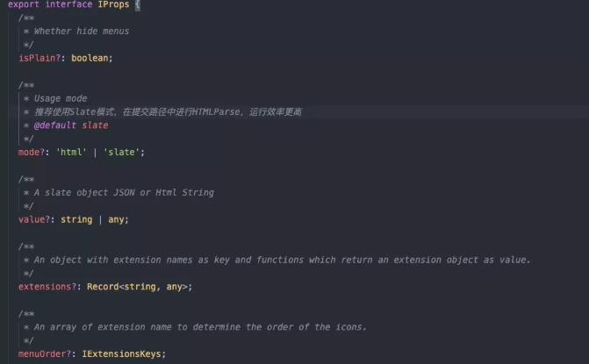Place cursor at opening curly brace
589x364 pixels.
pos(138,4)
